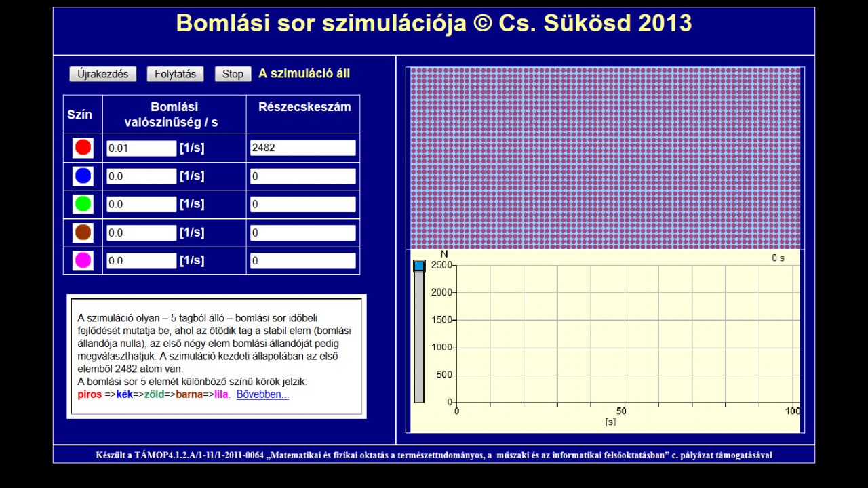Click the blue row's decay probability field
Screen dimensions: 868x488
click(140, 176)
